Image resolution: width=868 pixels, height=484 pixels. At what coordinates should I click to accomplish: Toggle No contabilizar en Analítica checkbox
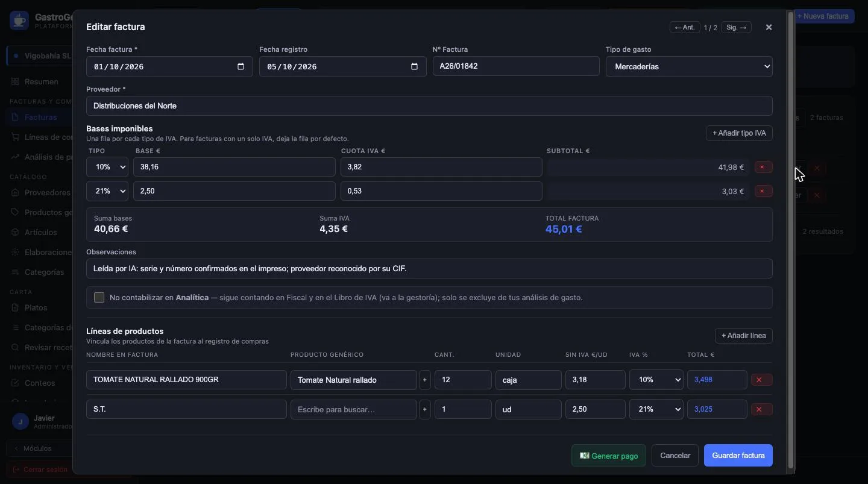pyautogui.click(x=99, y=297)
